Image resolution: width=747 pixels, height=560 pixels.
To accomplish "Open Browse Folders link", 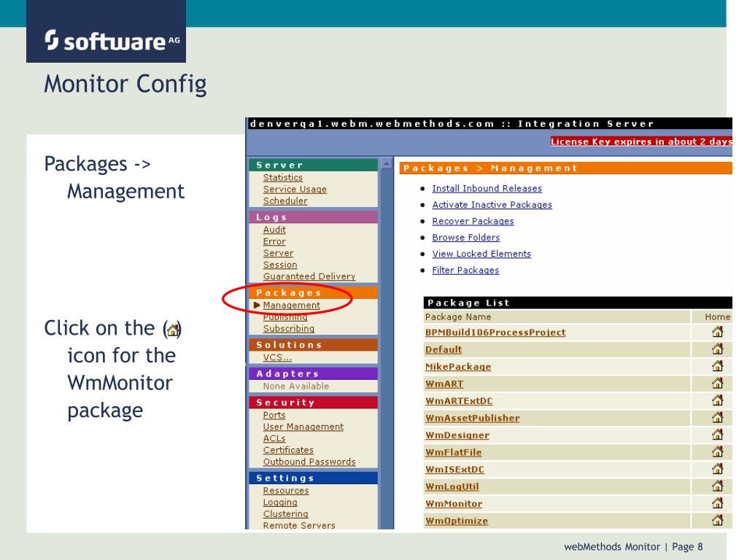I will click(x=466, y=238).
